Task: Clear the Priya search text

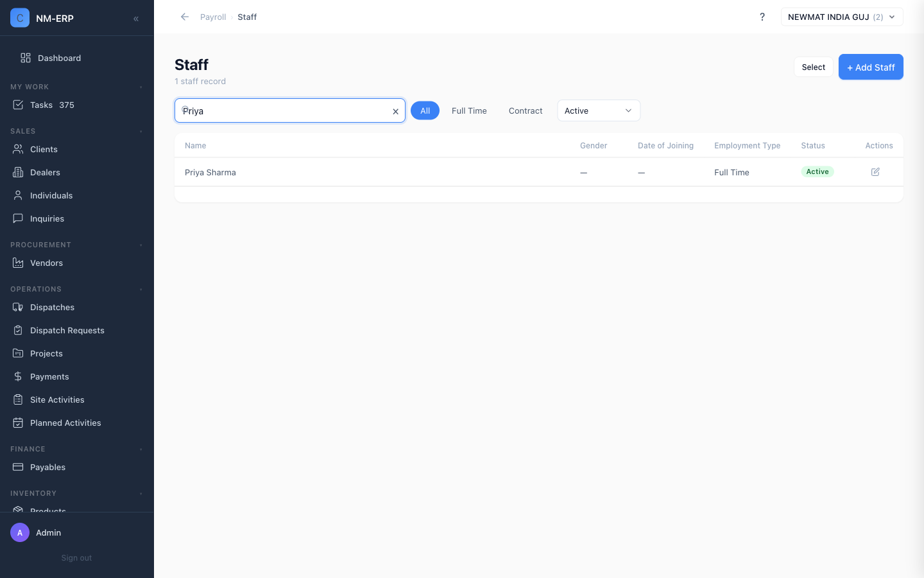Action: 395,111
